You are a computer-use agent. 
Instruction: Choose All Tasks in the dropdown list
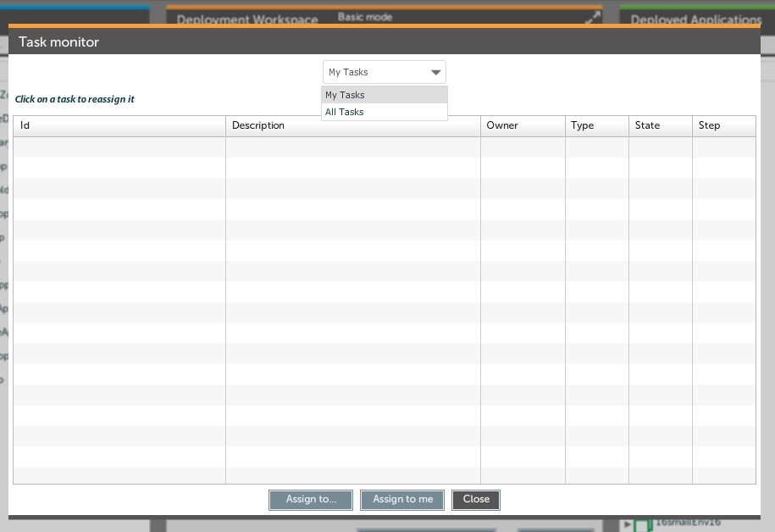pos(384,112)
